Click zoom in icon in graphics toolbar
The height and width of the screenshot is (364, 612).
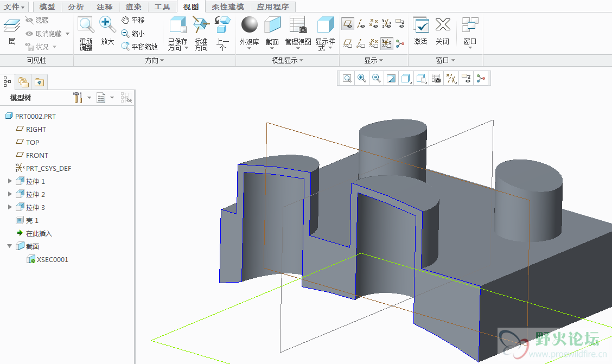click(x=362, y=79)
